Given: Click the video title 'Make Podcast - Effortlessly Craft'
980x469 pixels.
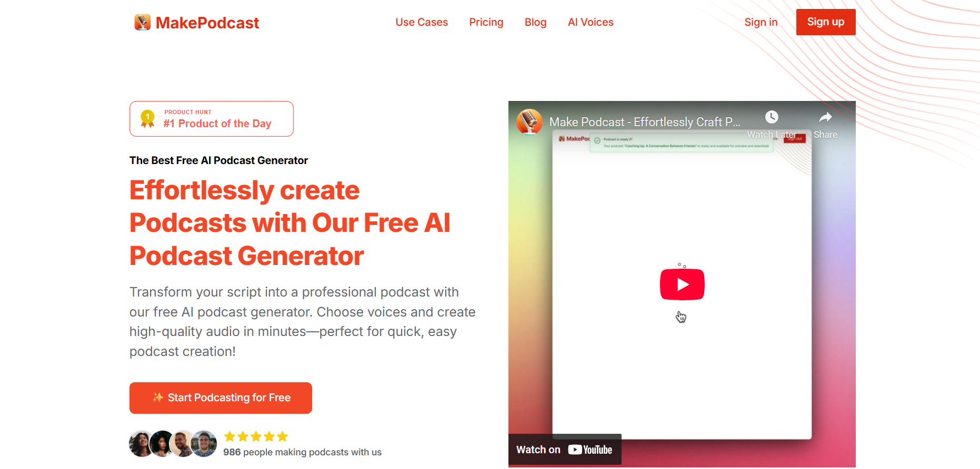Looking at the screenshot, I should pos(645,122).
